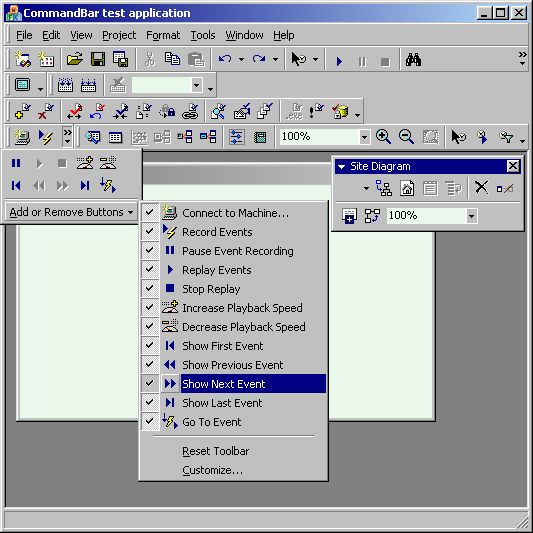Click the Zoom In magnifier icon
Image resolution: width=533 pixels, height=533 pixels.
(383, 137)
